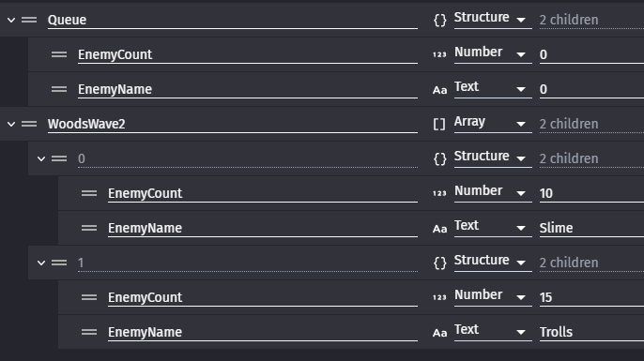Open the Number type dropdown for Queue's EnemyCount
The width and height of the screenshot is (644, 361).
tap(493, 53)
